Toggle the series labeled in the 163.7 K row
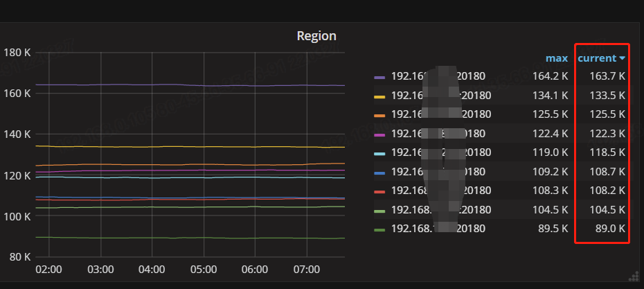The image size is (644, 289). [438, 76]
